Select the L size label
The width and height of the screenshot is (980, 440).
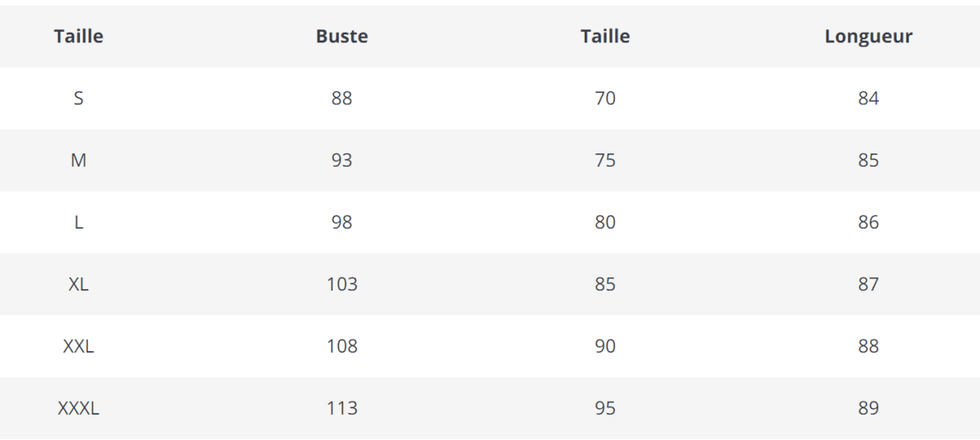[x=78, y=222]
